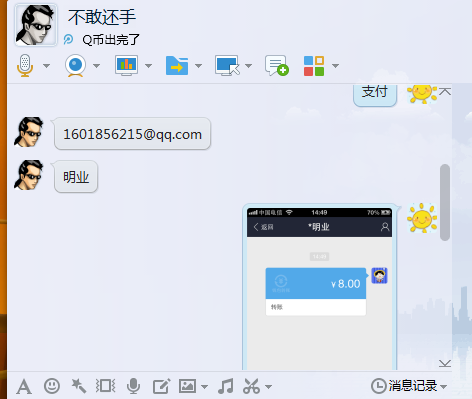
Task: Open the presentation demo monitor chart icon
Action: (x=126, y=65)
